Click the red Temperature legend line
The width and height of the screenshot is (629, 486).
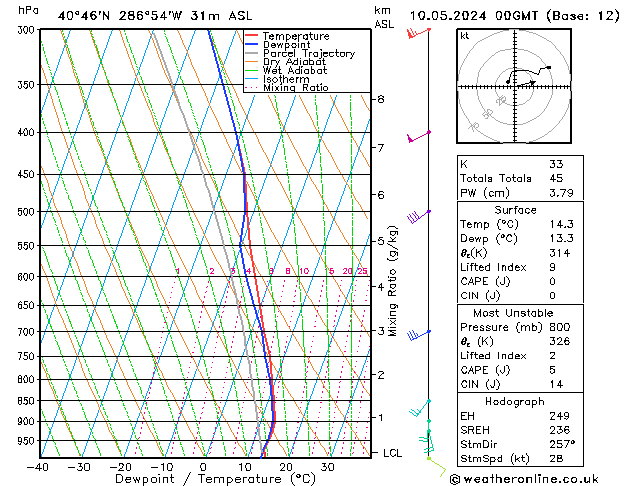tap(251, 36)
